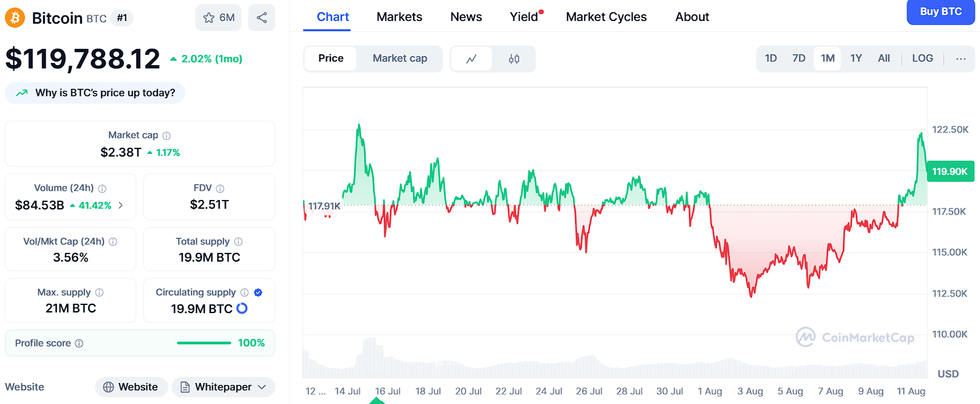The height and width of the screenshot is (404, 980).
Task: Click the trending arrow icon beside price question
Action: point(22,93)
